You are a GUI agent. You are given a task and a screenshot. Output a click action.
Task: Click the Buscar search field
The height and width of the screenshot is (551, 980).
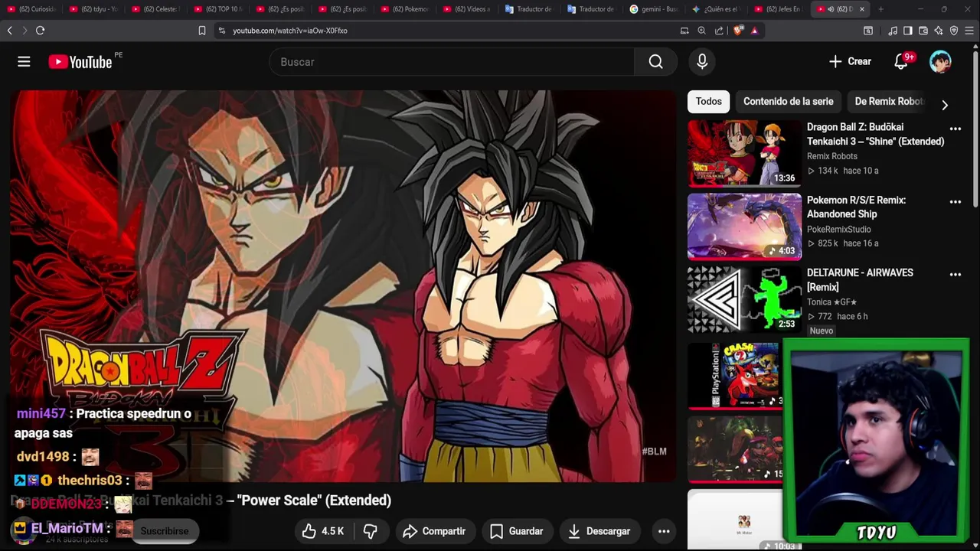452,62
